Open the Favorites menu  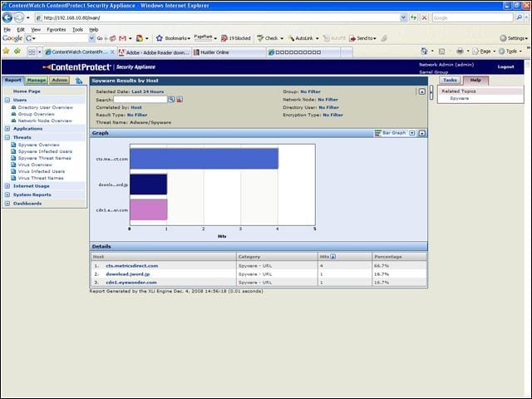[x=57, y=30]
